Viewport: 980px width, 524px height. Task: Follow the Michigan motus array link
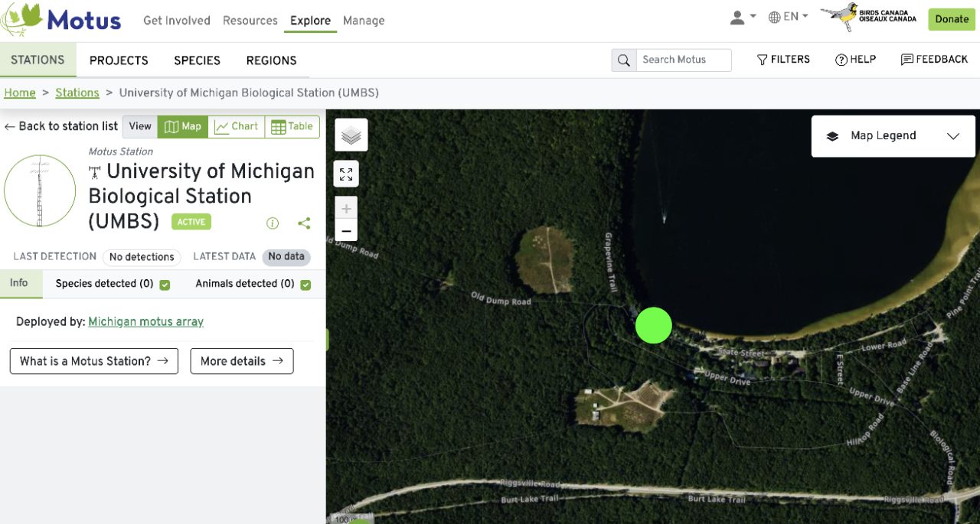click(145, 321)
